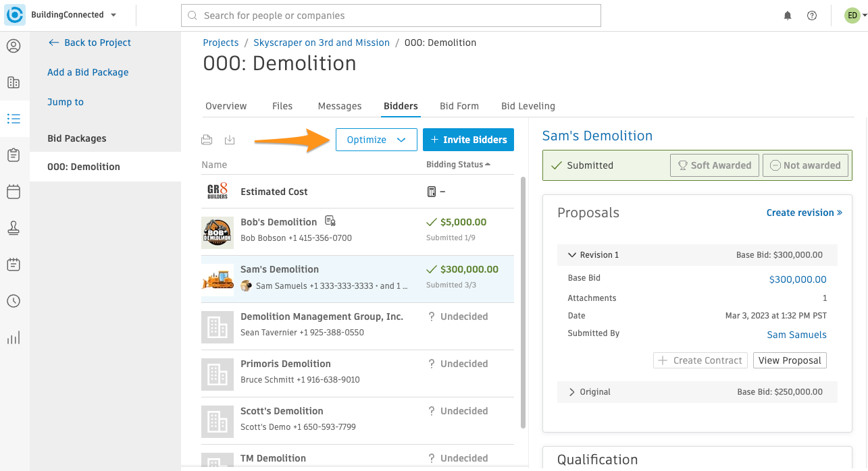
Task: Click the GR8 Builders logo
Action: pyautogui.click(x=218, y=192)
